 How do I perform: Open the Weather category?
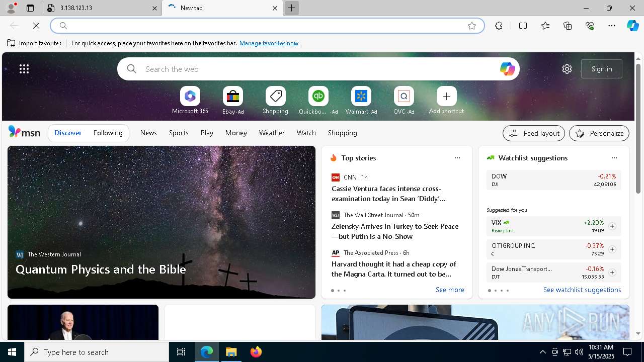(x=272, y=133)
